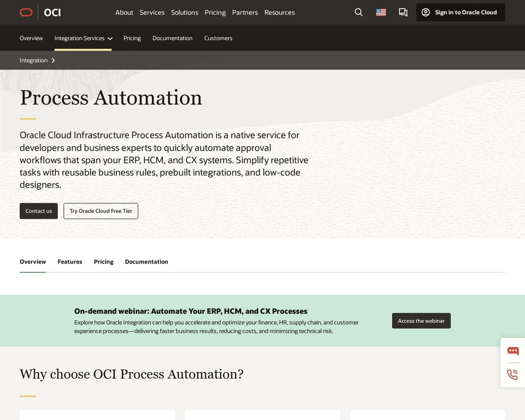Click Try Oracle Cloud Free Tier
The height and width of the screenshot is (420, 525).
pyautogui.click(x=101, y=211)
